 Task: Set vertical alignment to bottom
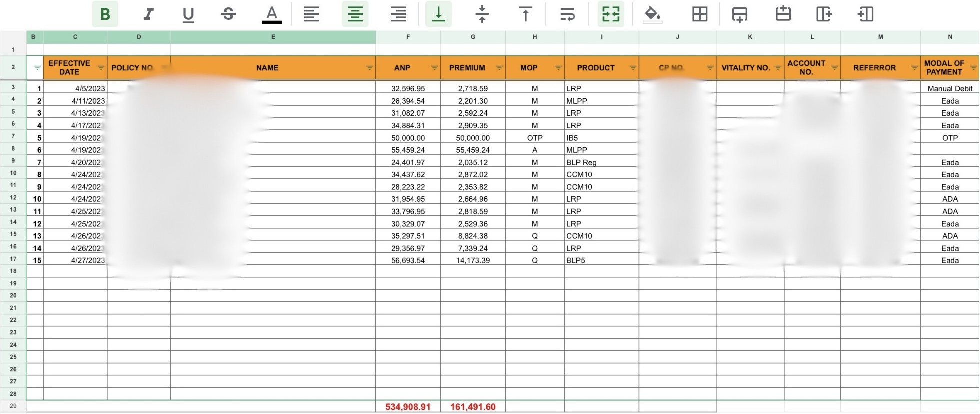[x=438, y=14]
